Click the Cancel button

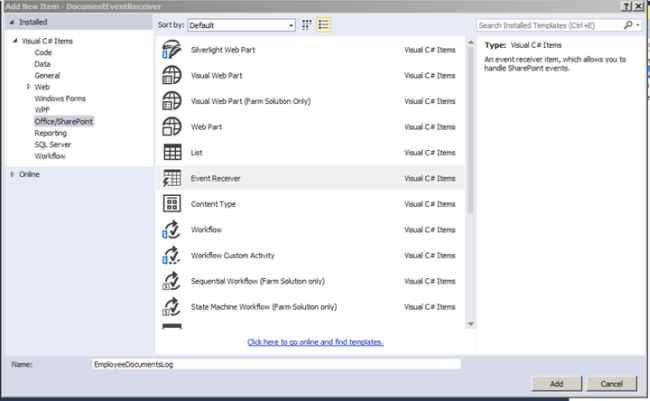[x=612, y=384]
